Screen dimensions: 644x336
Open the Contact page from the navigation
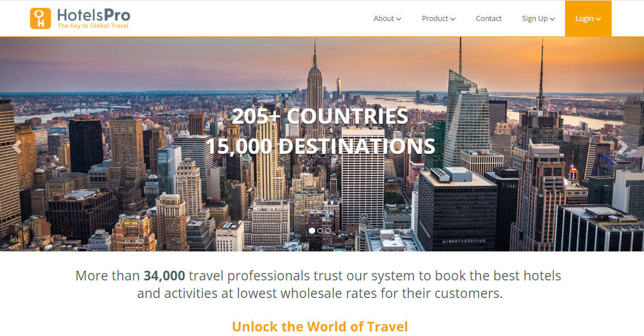[488, 19]
